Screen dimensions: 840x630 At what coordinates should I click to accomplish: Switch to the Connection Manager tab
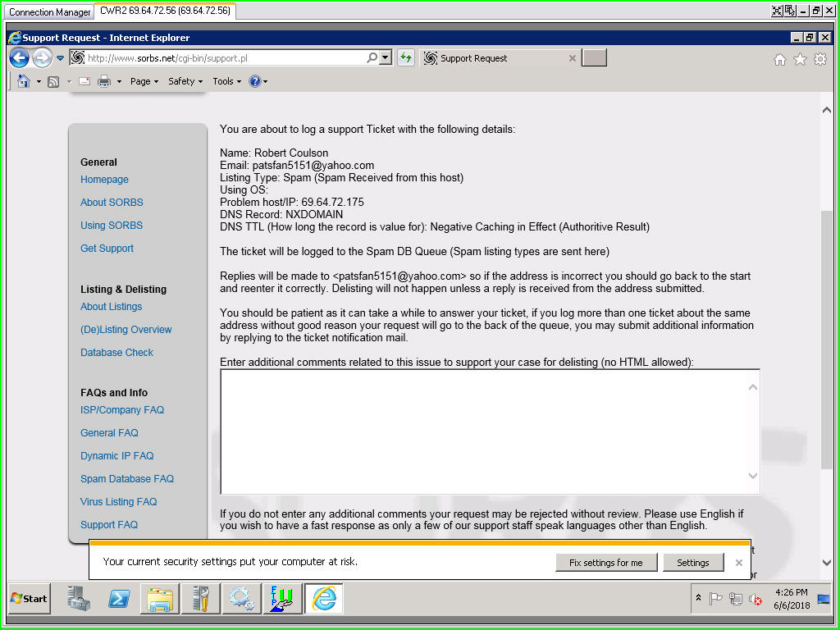tap(50, 11)
